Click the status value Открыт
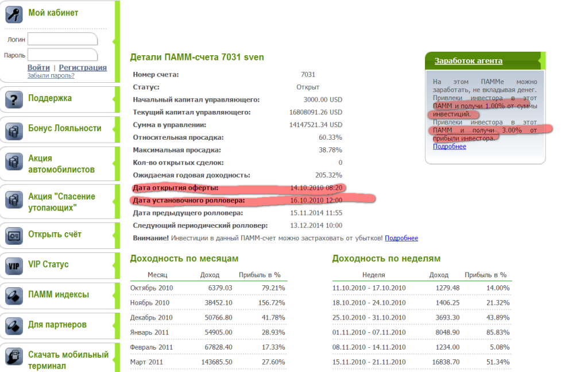The width and height of the screenshot is (588, 372). (x=308, y=87)
